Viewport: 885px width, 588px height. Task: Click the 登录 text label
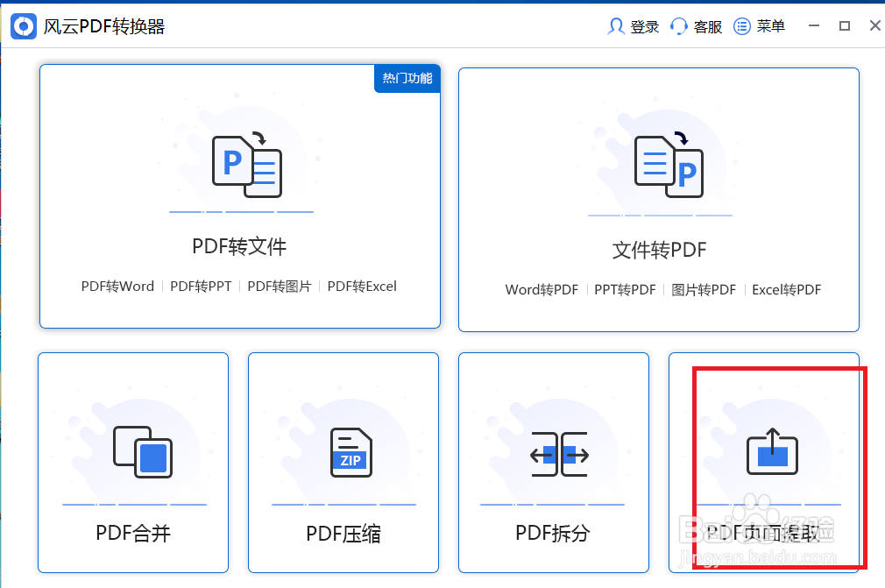pos(645,26)
